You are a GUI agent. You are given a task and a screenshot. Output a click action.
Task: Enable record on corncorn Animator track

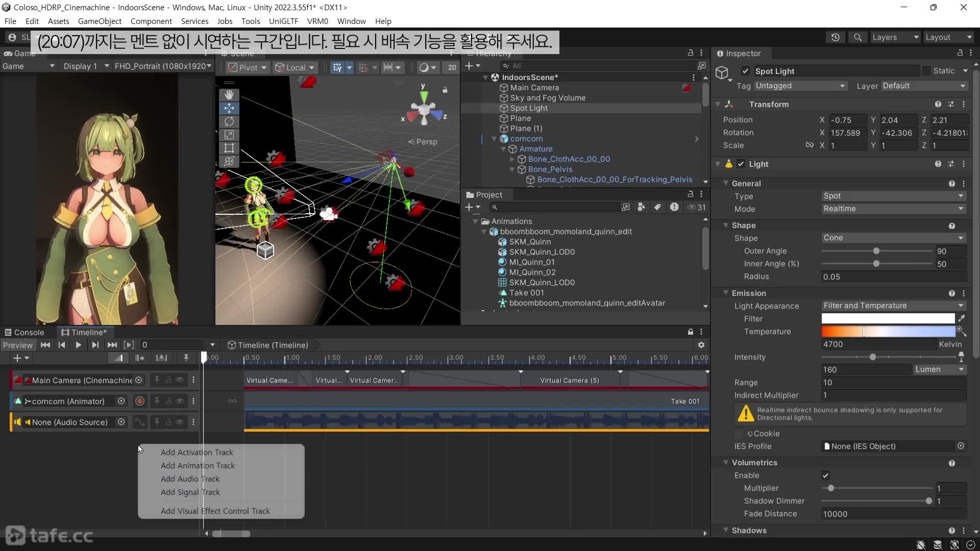point(139,401)
